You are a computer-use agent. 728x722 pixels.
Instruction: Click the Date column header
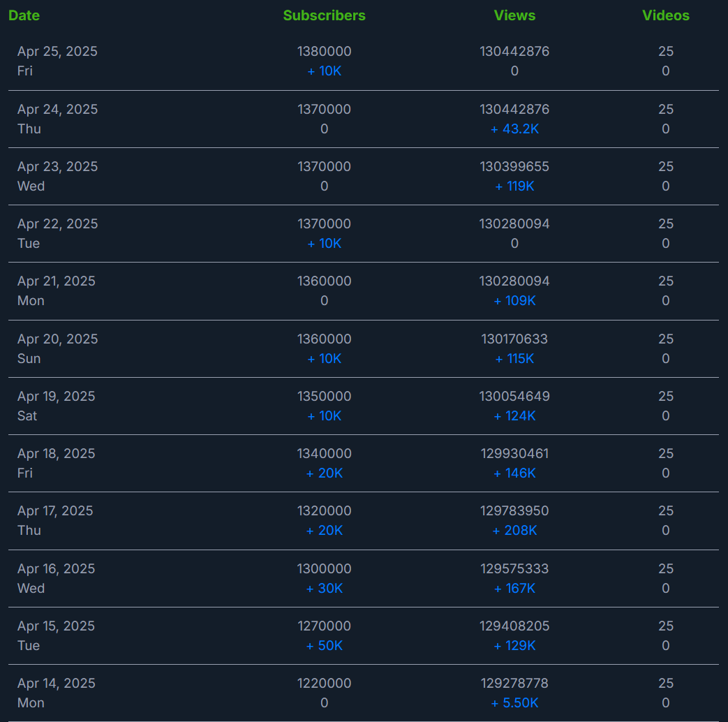[x=24, y=15]
